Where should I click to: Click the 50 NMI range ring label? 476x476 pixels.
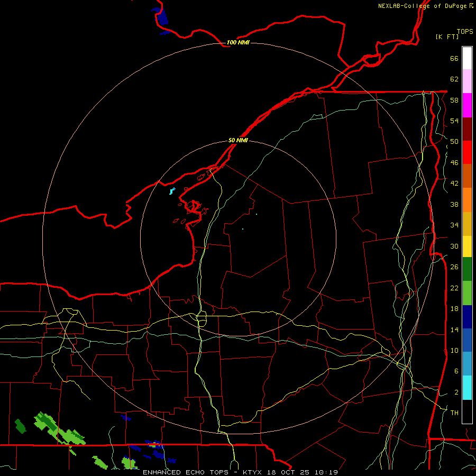[238, 140]
